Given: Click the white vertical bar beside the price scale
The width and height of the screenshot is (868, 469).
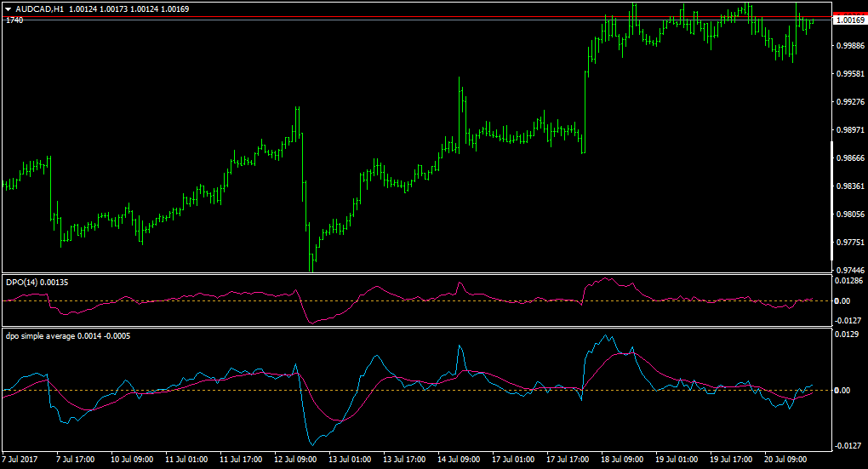Looking at the screenshot, I should 832,200.
